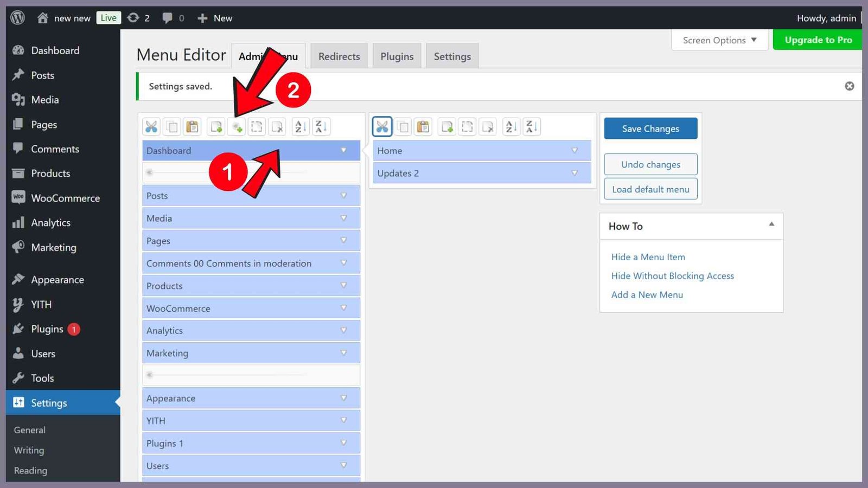
Task: Open General under Settings in sidebar
Action: click(x=30, y=430)
